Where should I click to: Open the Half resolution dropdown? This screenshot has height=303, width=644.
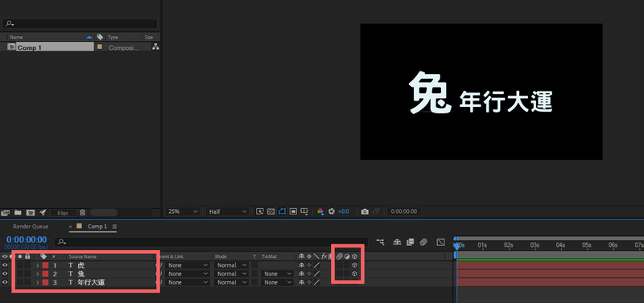point(228,211)
